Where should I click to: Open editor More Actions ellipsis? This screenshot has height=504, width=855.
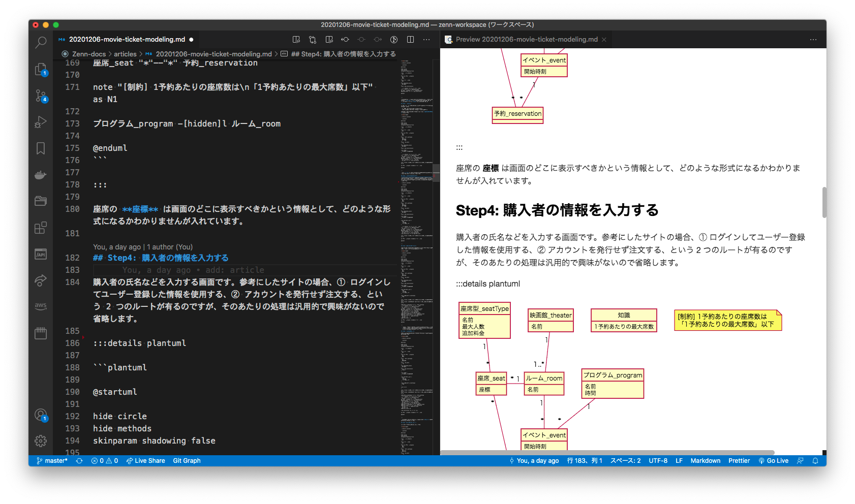[426, 39]
